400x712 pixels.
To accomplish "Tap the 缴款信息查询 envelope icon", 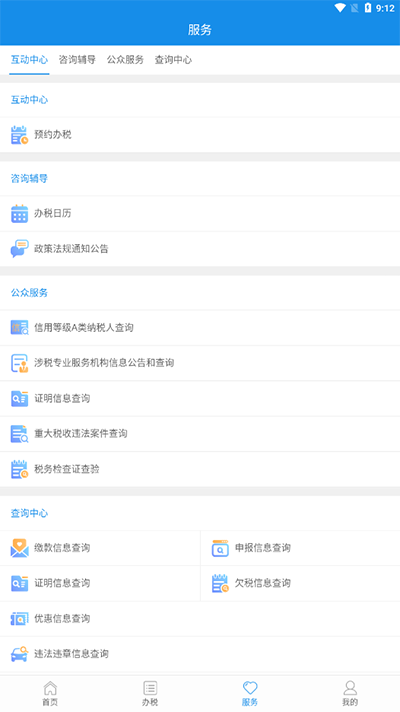I will 20,548.
